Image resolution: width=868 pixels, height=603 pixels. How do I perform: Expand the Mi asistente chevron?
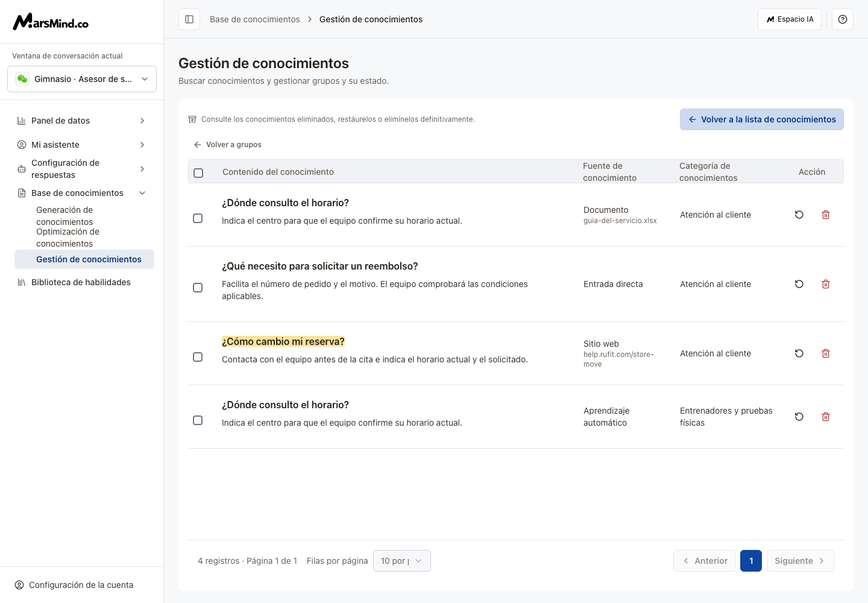pos(142,145)
